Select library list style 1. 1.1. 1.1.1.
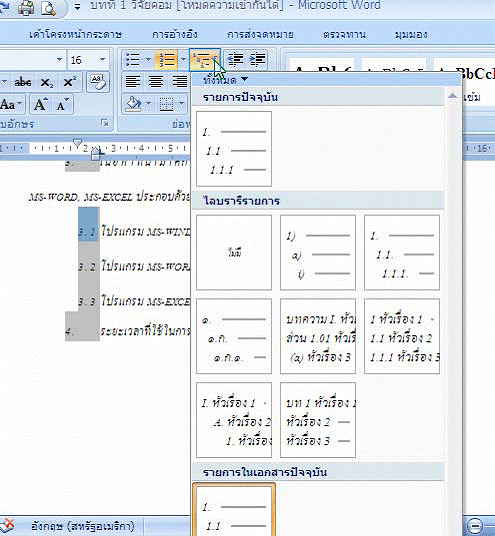The height and width of the screenshot is (536, 495). [x=402, y=253]
